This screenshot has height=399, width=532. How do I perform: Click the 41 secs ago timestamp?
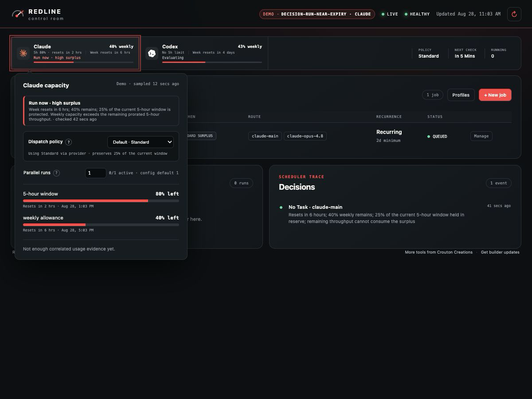[x=499, y=206]
